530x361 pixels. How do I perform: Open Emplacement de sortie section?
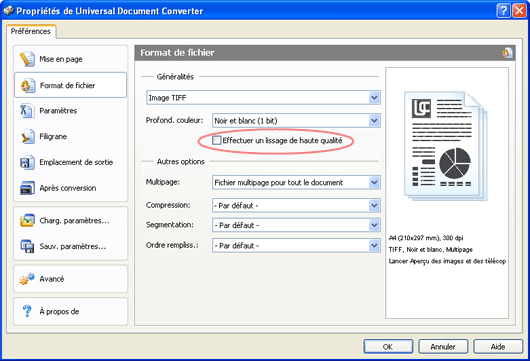point(71,162)
